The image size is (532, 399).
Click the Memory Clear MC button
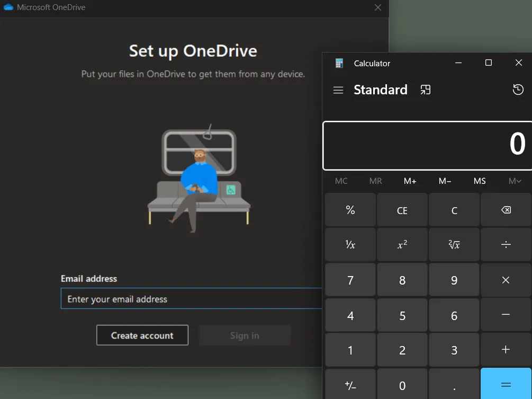click(341, 181)
